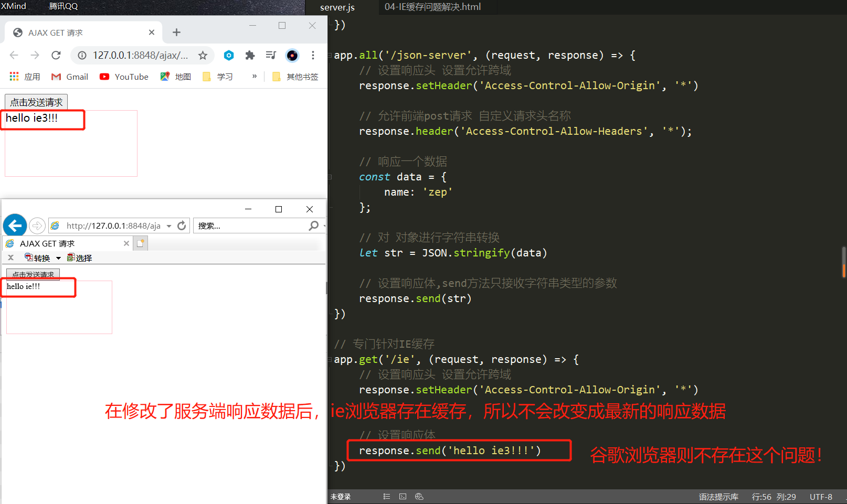Expand hidden bookmarks chevron
Viewport: 847px width, 504px height.
click(x=255, y=76)
